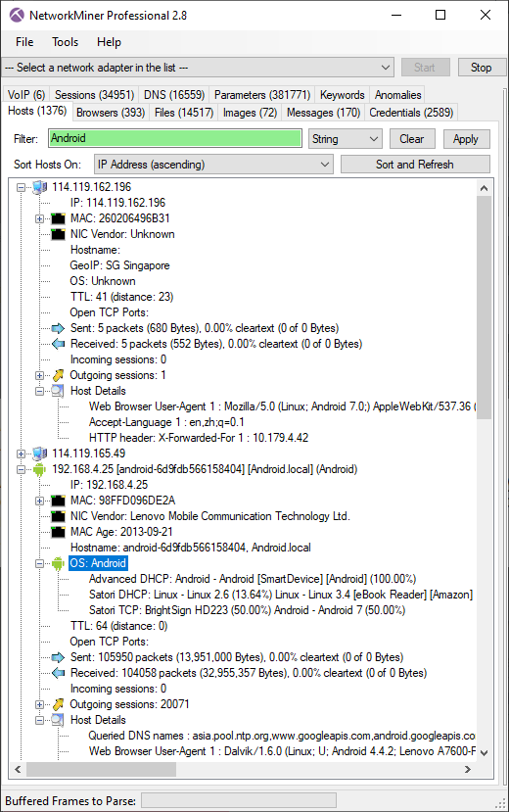This screenshot has width=509, height=812.
Task: Open the network adapter selection dropdown
Action: [x=198, y=68]
